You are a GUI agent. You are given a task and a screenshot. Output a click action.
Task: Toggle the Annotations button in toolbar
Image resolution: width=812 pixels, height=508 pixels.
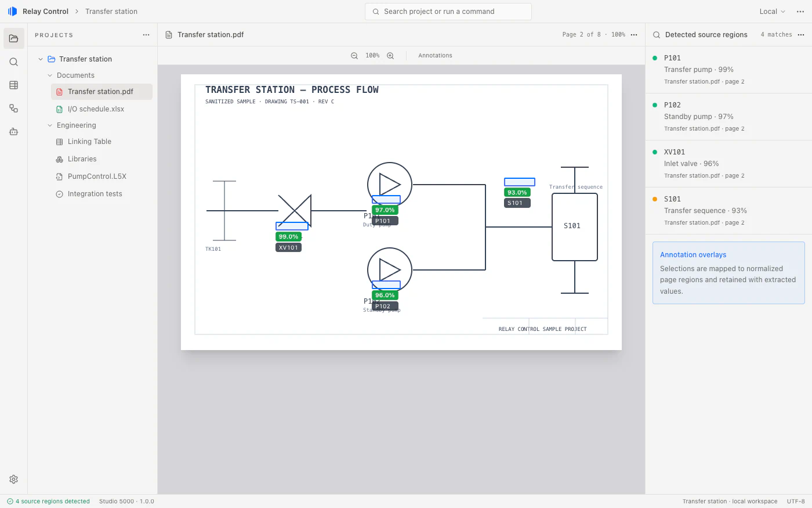pos(435,56)
